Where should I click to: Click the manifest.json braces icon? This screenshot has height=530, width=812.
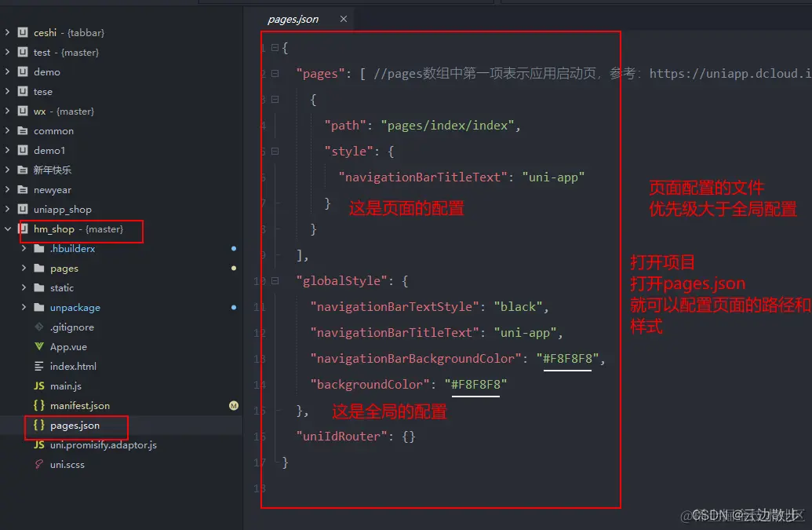39,405
